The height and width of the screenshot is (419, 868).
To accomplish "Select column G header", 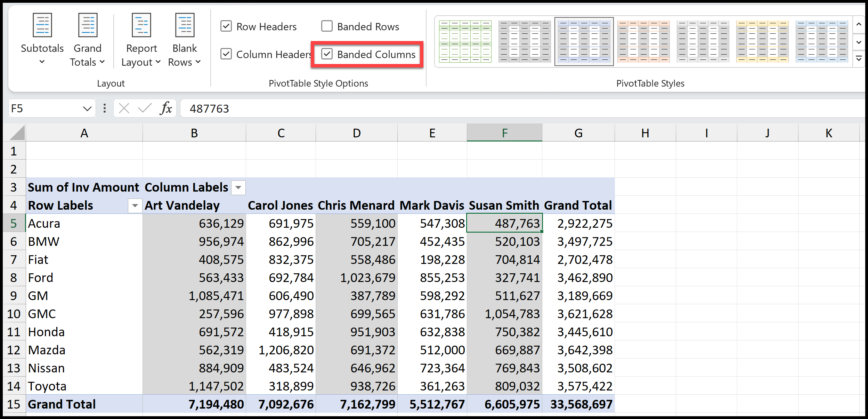I will (x=578, y=133).
